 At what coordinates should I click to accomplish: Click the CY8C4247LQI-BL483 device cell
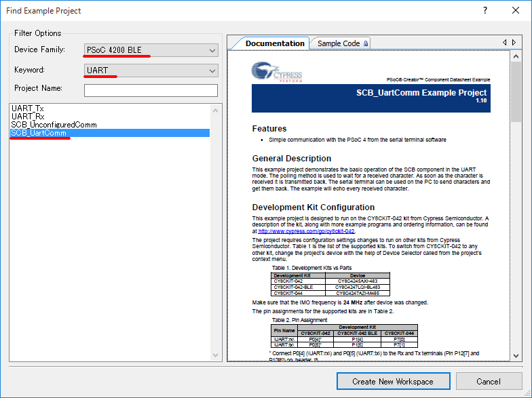tap(358, 287)
